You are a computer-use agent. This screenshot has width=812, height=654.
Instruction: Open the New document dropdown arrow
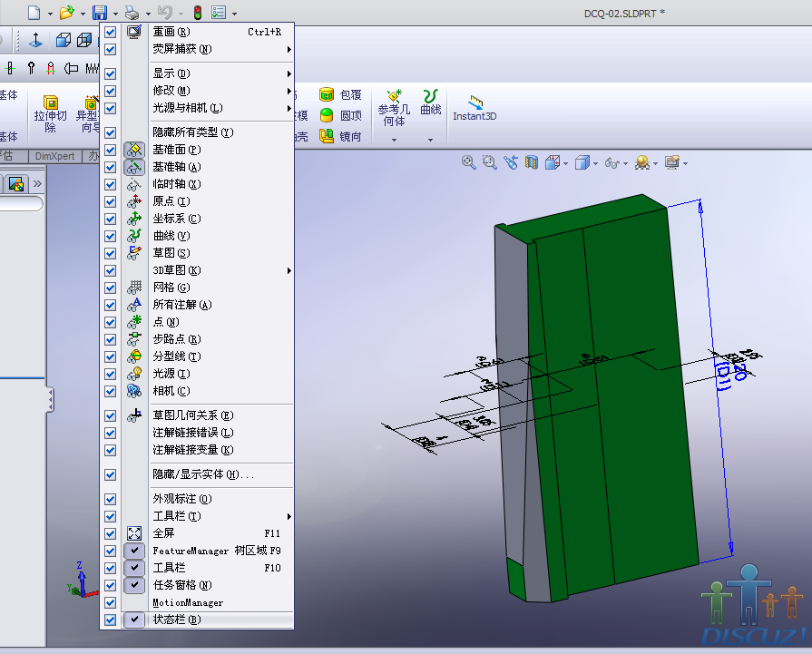tap(50, 14)
